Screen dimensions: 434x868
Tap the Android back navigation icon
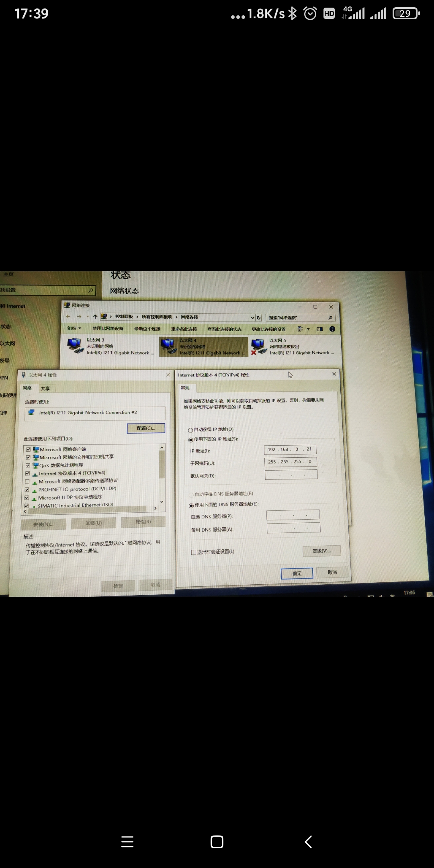click(308, 841)
